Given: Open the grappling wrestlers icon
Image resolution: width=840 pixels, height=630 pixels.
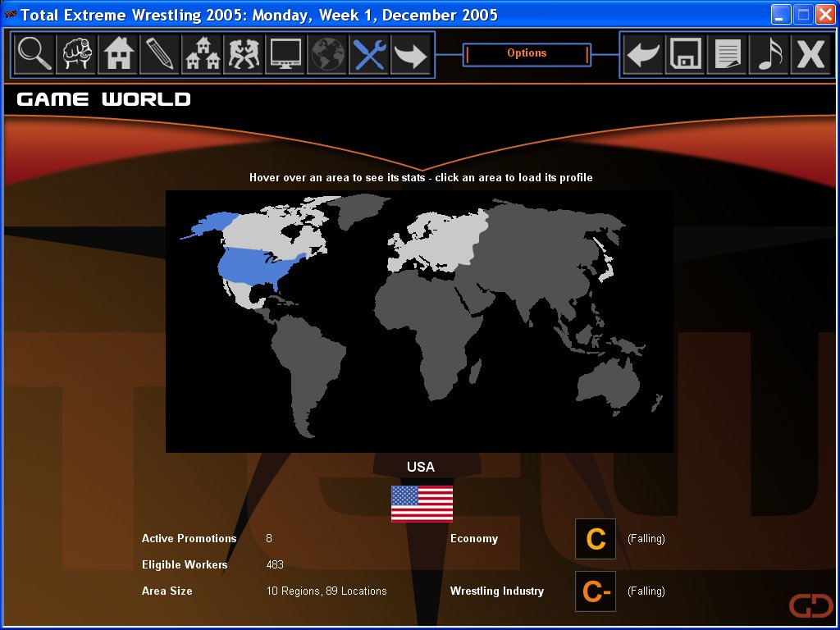Looking at the screenshot, I should tap(244, 55).
